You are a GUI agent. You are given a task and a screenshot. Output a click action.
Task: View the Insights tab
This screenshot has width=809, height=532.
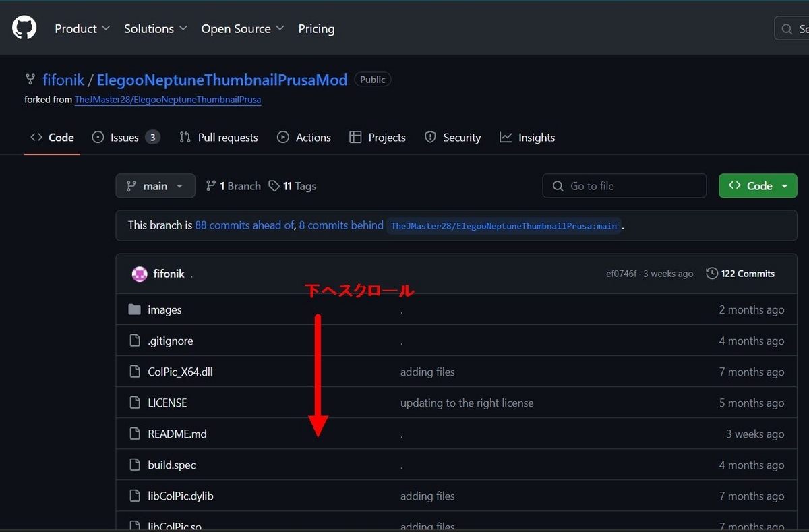pos(527,138)
